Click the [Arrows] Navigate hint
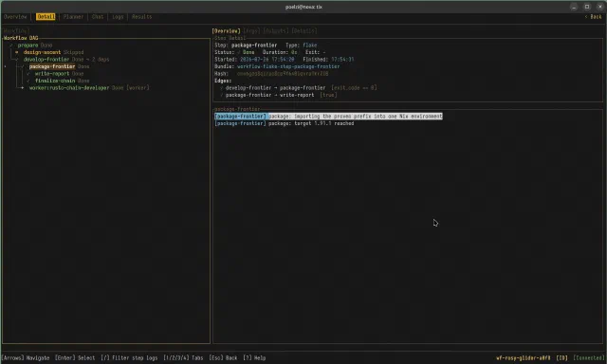 (26, 358)
